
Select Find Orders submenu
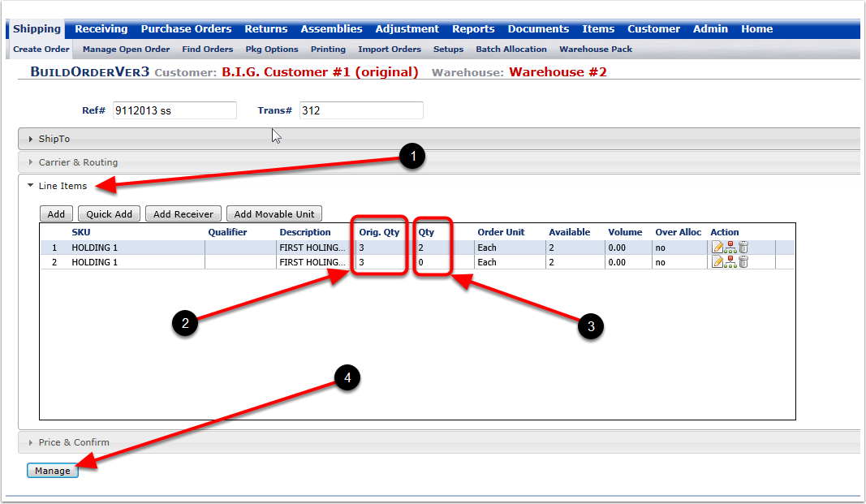point(208,50)
